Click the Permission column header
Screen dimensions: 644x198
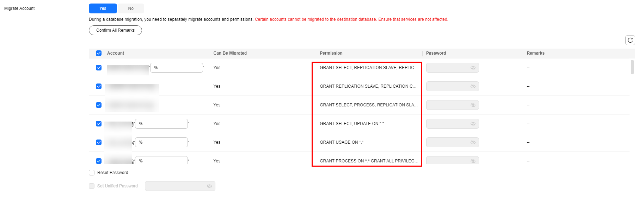[x=331, y=53]
